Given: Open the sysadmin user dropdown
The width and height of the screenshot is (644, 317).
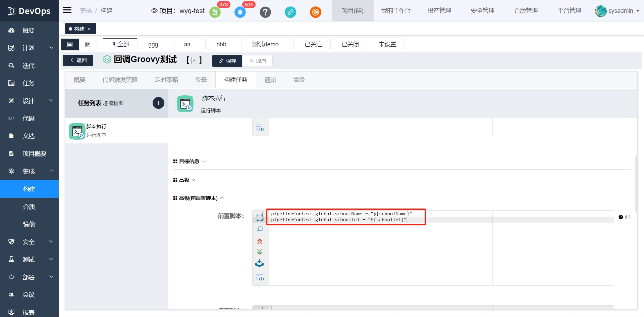Looking at the screenshot, I should click(618, 11).
